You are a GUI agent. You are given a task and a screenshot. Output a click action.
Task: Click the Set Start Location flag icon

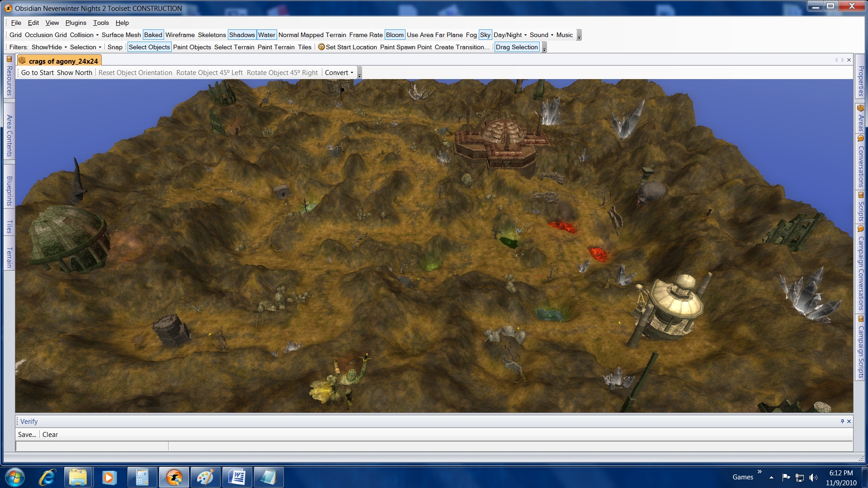coord(321,47)
